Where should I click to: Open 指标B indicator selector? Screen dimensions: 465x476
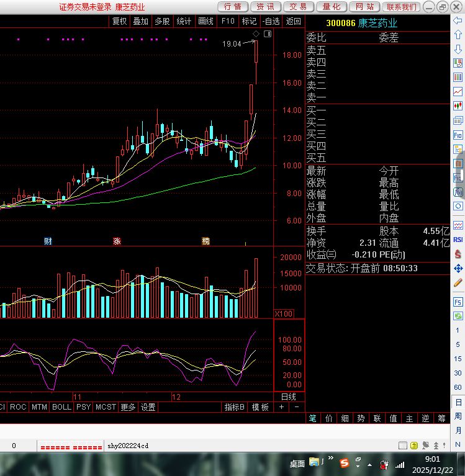pyautogui.click(x=234, y=407)
